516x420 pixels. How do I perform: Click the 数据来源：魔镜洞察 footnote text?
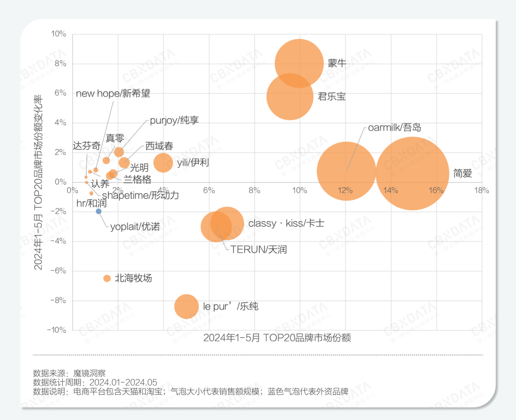coord(69,373)
